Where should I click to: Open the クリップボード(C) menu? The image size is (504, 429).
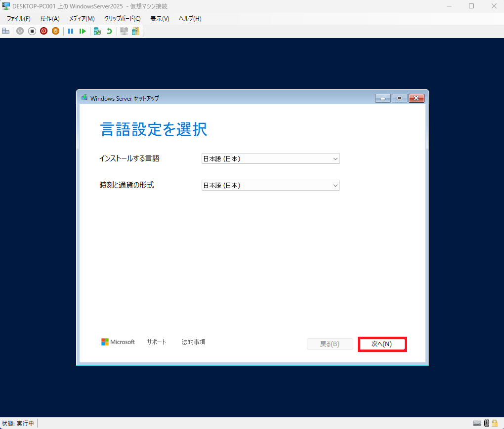(122, 19)
